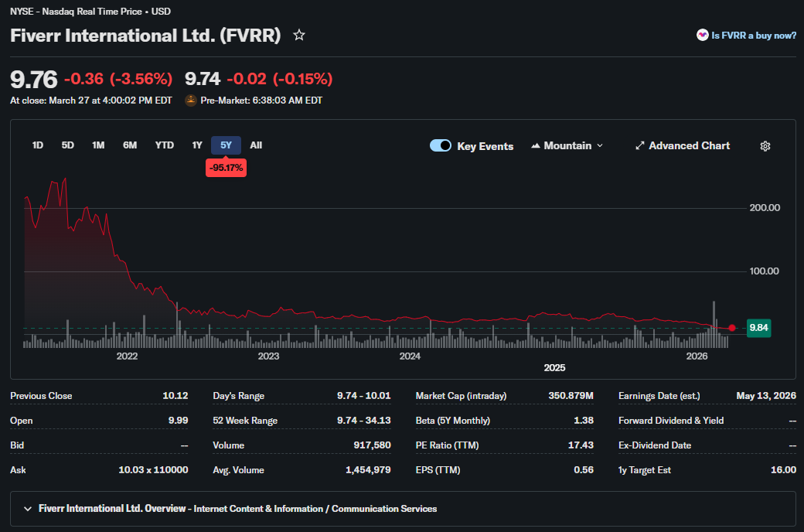
Task: Click the Day's Range label
Action: [x=238, y=396]
